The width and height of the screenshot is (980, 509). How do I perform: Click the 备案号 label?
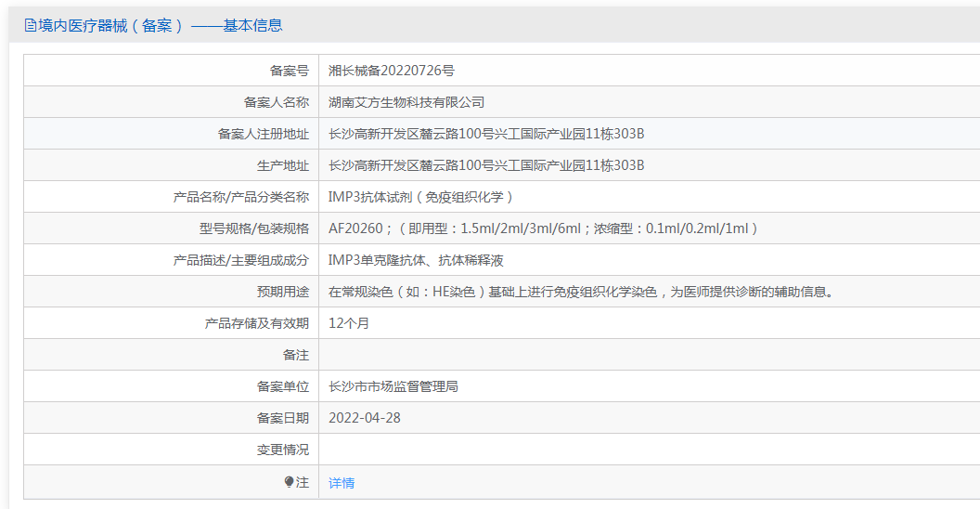pyautogui.click(x=290, y=71)
